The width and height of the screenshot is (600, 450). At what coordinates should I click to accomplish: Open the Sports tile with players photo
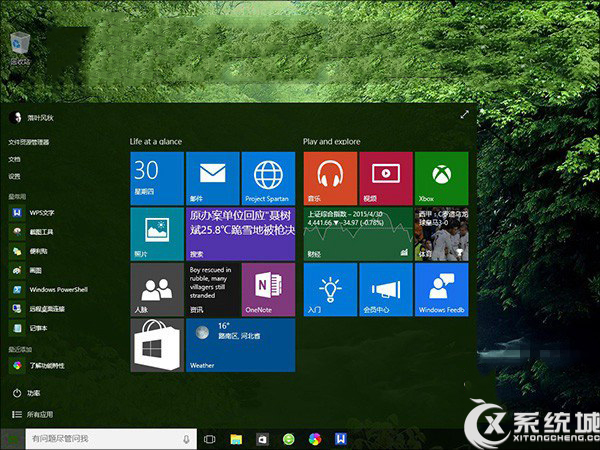442,234
